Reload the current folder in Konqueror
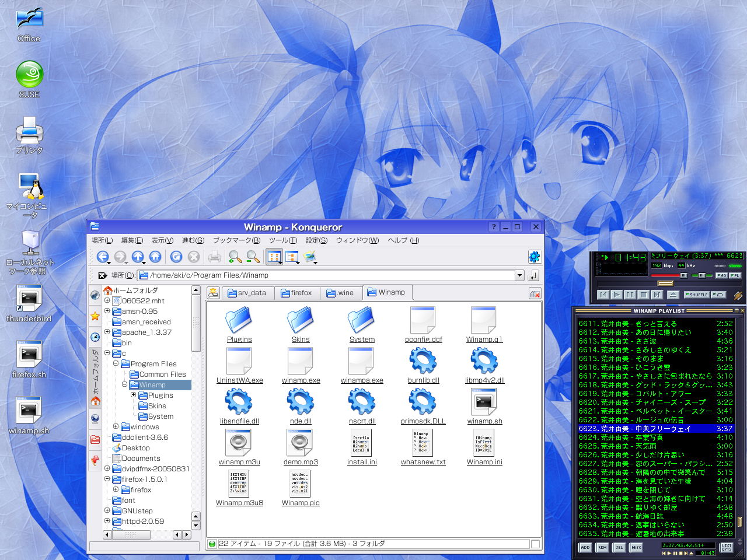This screenshot has width=747, height=560. [x=176, y=257]
